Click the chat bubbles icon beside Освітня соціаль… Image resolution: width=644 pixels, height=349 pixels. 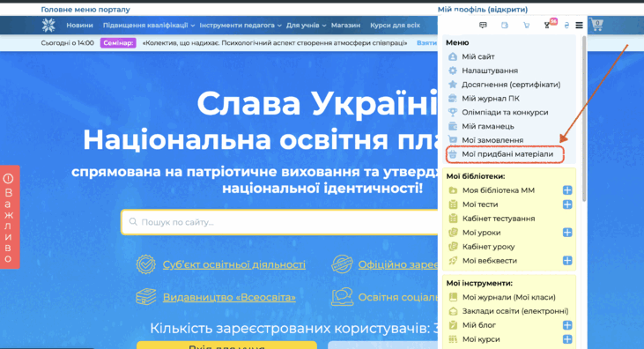click(x=342, y=297)
